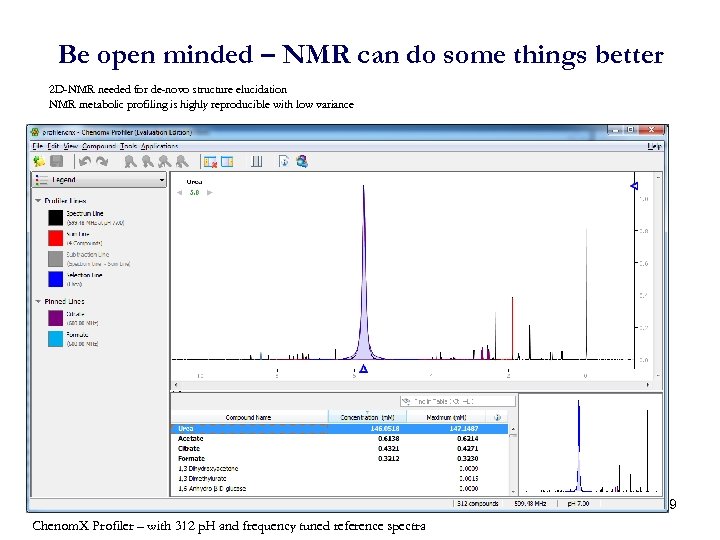Click the purple Citrate pinned swatch
The height and width of the screenshot is (540, 720).
tap(56, 318)
